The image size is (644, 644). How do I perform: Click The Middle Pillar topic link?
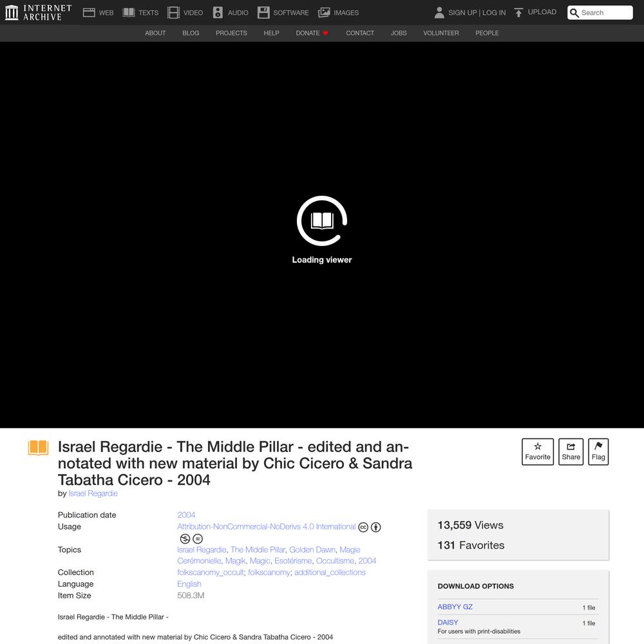pos(258,549)
